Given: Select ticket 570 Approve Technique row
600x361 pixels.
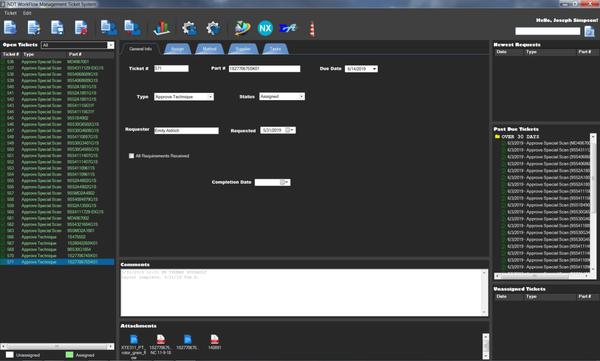Looking at the screenshot, I should pyautogui.click(x=57, y=256).
